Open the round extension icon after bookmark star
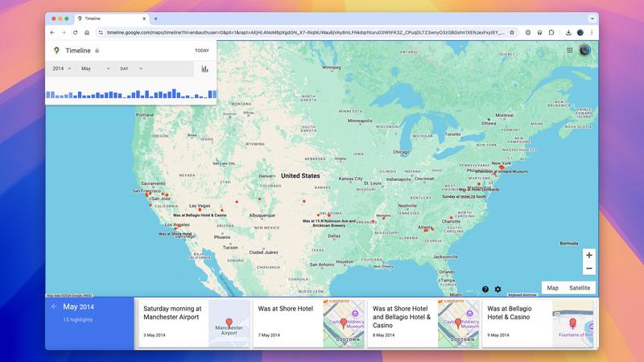This screenshot has height=362, width=644. coord(528,32)
